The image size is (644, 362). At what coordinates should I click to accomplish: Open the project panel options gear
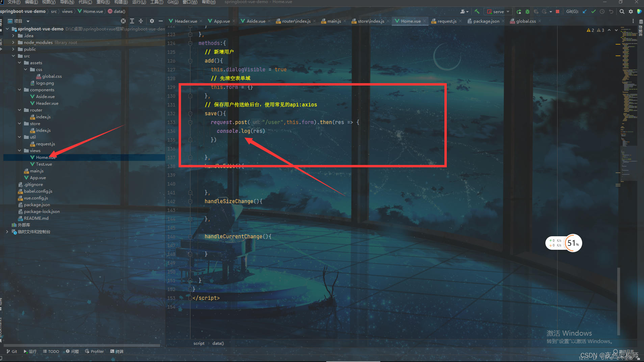click(x=152, y=21)
